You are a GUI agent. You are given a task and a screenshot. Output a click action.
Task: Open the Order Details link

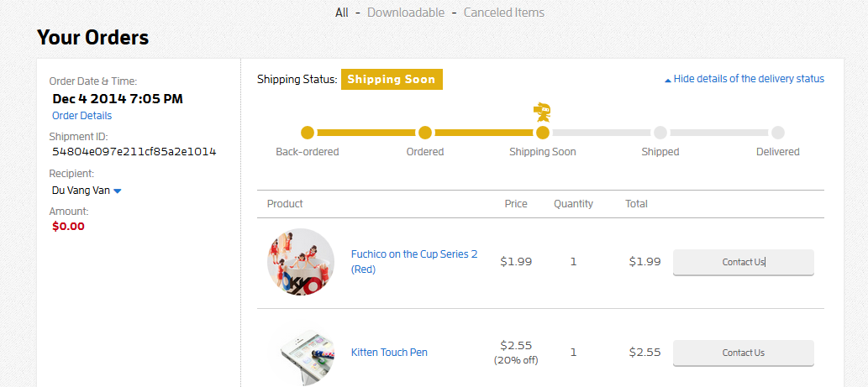[82, 116]
